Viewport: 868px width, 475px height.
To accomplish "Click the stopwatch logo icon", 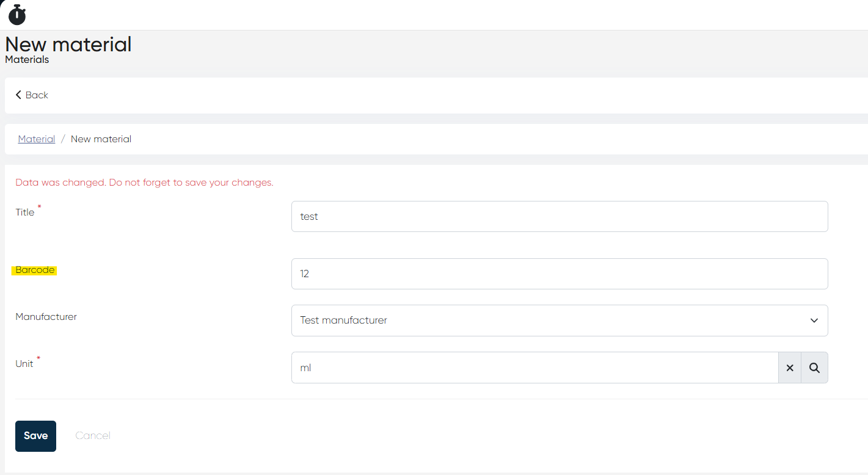I will coord(17,15).
